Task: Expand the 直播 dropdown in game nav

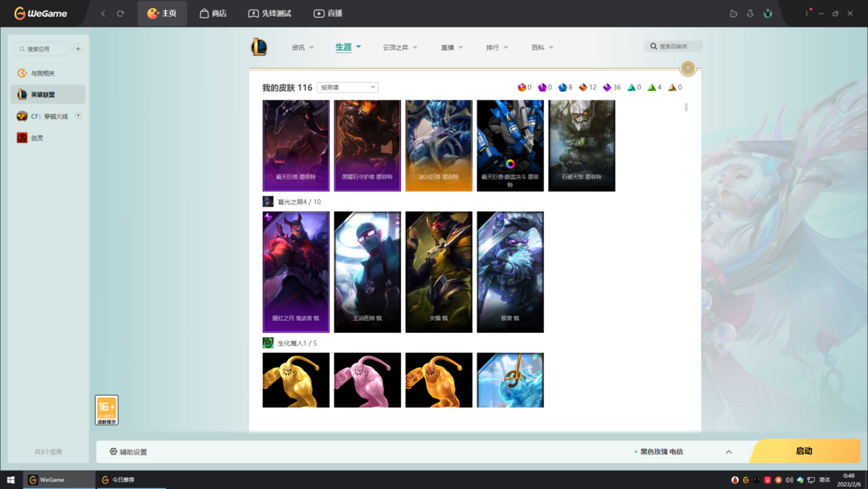Action: pyautogui.click(x=452, y=47)
